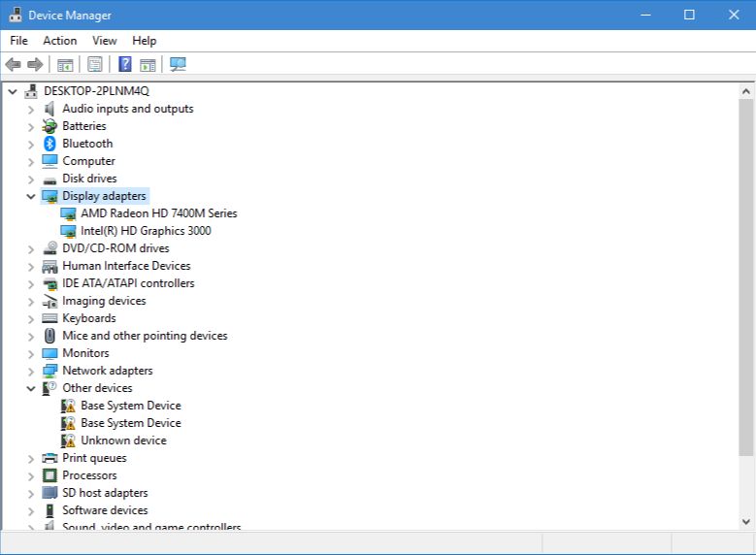Click the Imaging devices camera icon
This screenshot has height=555, width=756.
(49, 301)
